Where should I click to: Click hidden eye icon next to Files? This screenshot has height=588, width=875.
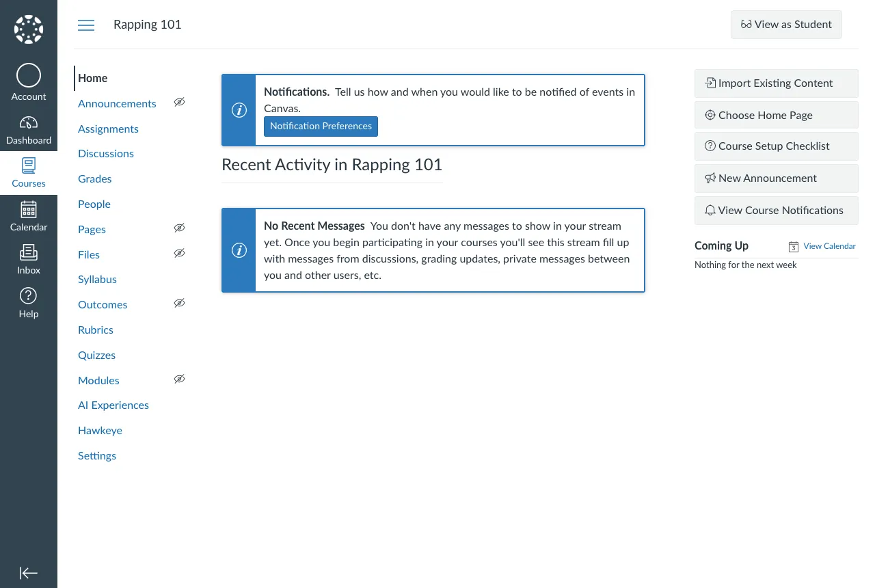coord(180,254)
